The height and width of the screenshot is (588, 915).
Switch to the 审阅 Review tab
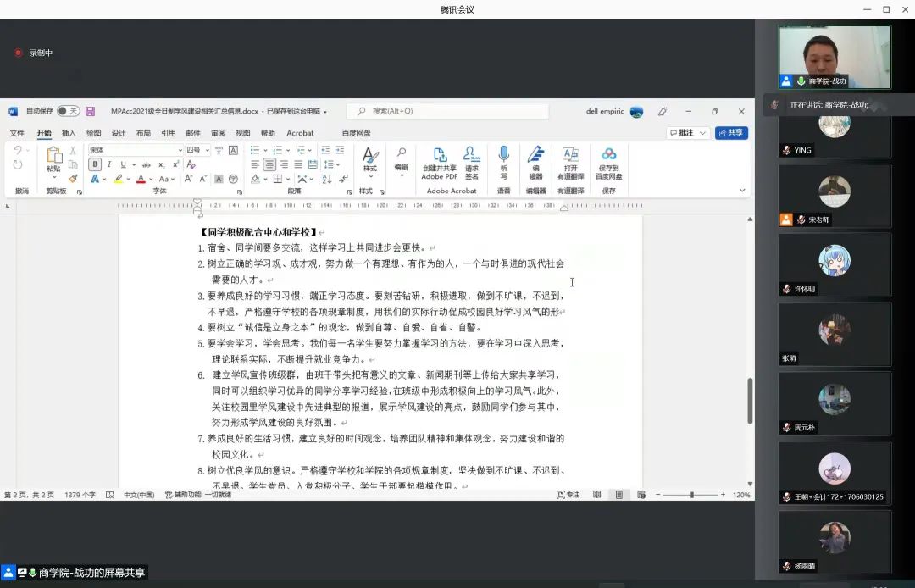tap(219, 133)
